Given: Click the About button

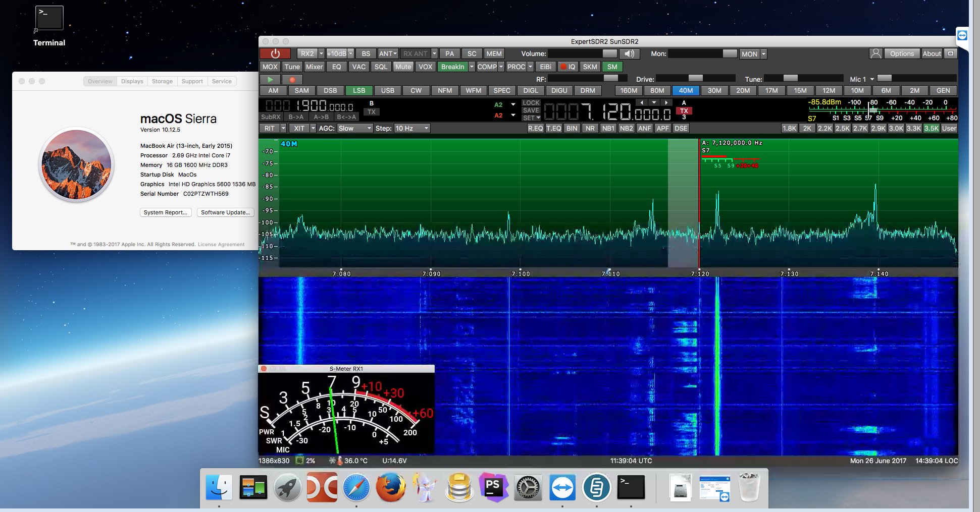Looking at the screenshot, I should point(932,53).
